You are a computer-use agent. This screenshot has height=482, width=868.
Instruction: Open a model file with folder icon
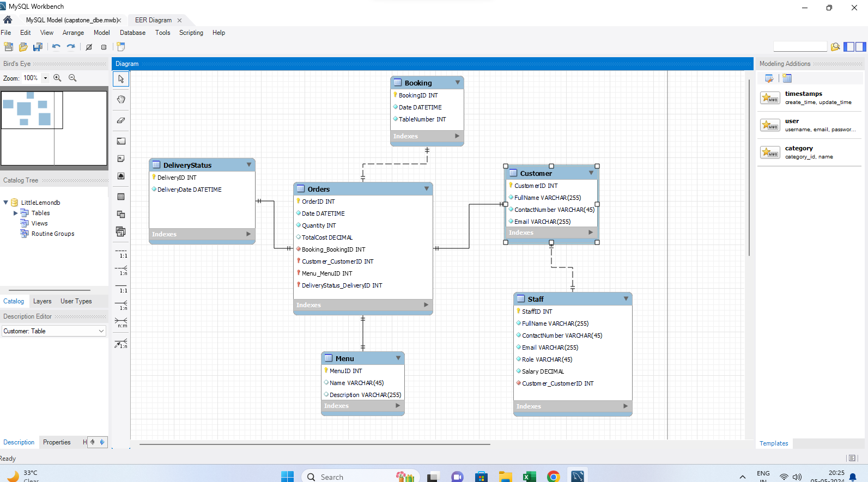click(23, 47)
